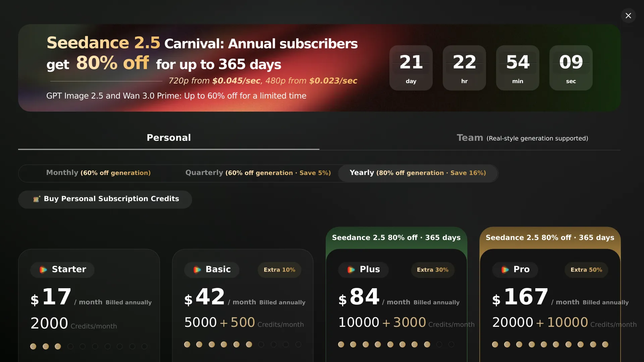Click the first gold dot under Starter credits
Image resolution: width=644 pixels, height=362 pixels.
[33, 346]
